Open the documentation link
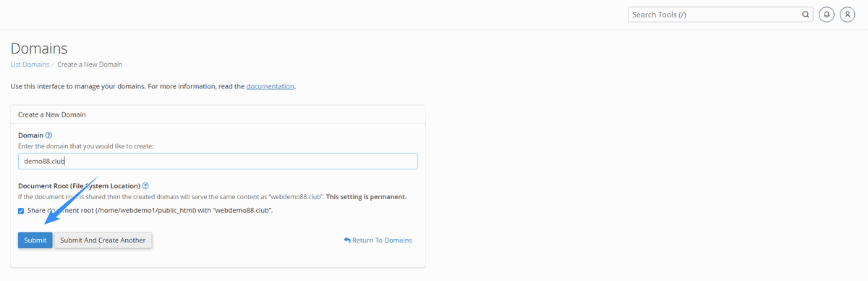868x281 pixels. point(271,86)
